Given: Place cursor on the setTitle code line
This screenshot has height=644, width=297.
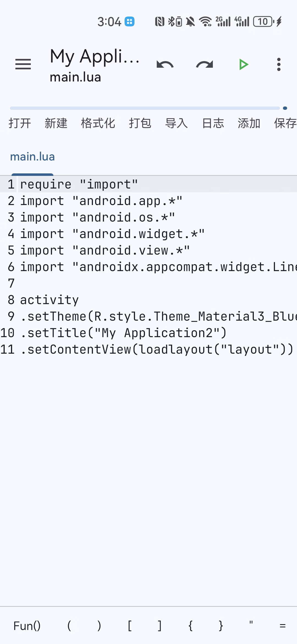Looking at the screenshot, I should click(x=124, y=333).
